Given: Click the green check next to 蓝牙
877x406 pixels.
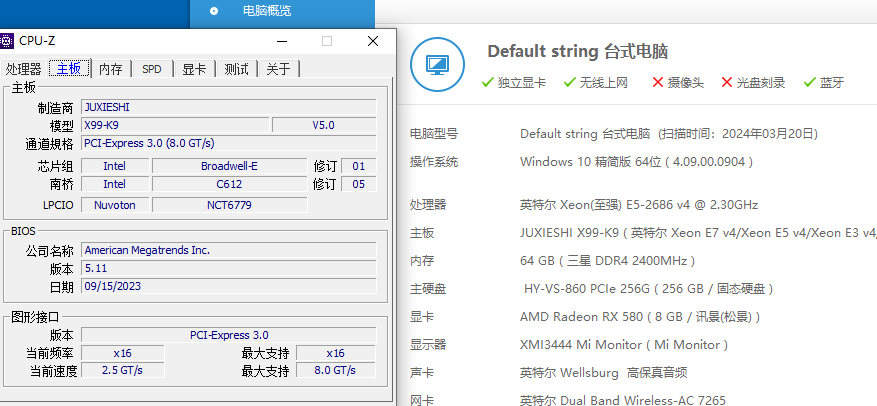Looking at the screenshot, I should coord(810,83).
